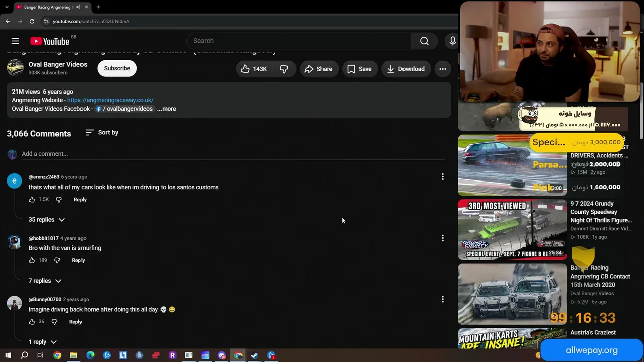Like the comment by @erenzz2463
Viewport: 644px width, 362px height.
point(32,200)
